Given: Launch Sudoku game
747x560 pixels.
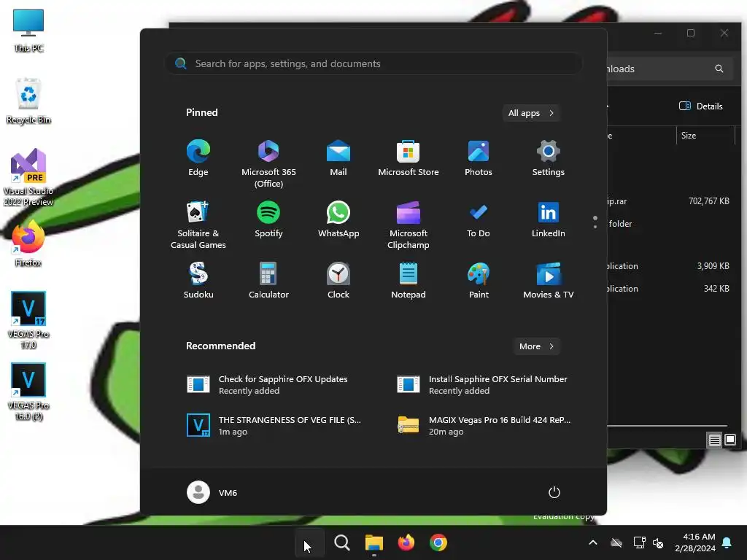Looking at the screenshot, I should click(198, 281).
